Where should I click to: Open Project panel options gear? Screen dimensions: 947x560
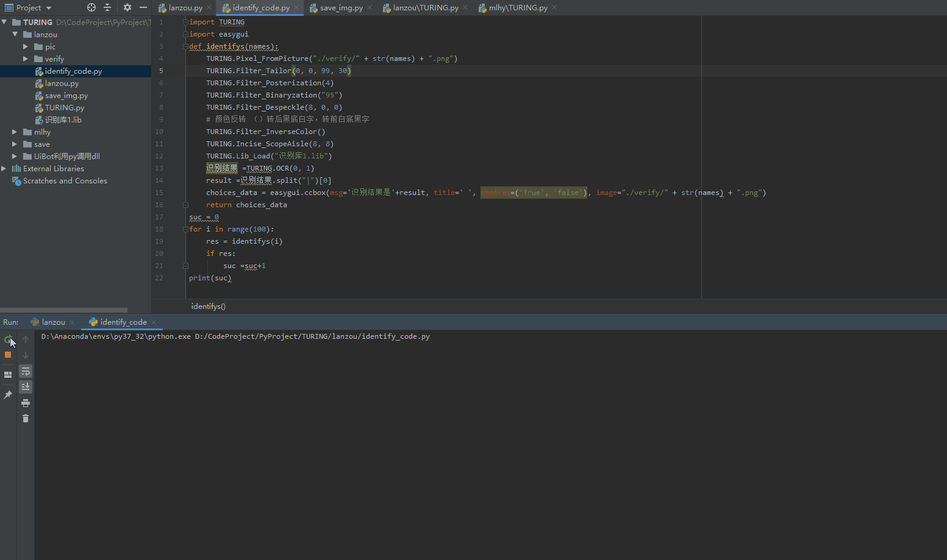tap(126, 7)
